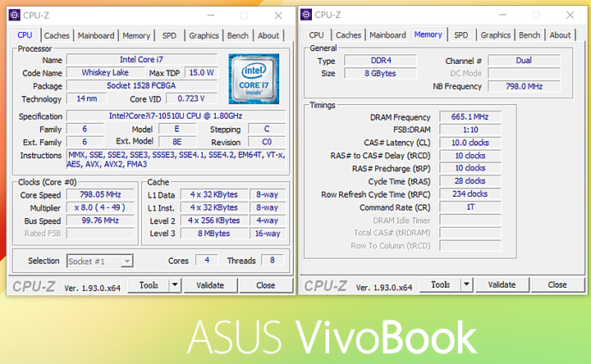The height and width of the screenshot is (364, 591).
Task: Close the left CPU-Z window with X
Action: 278,16
